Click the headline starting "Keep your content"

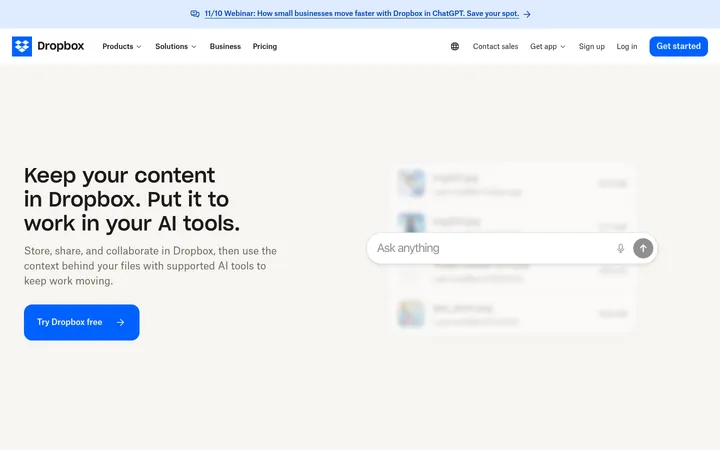[132, 199]
